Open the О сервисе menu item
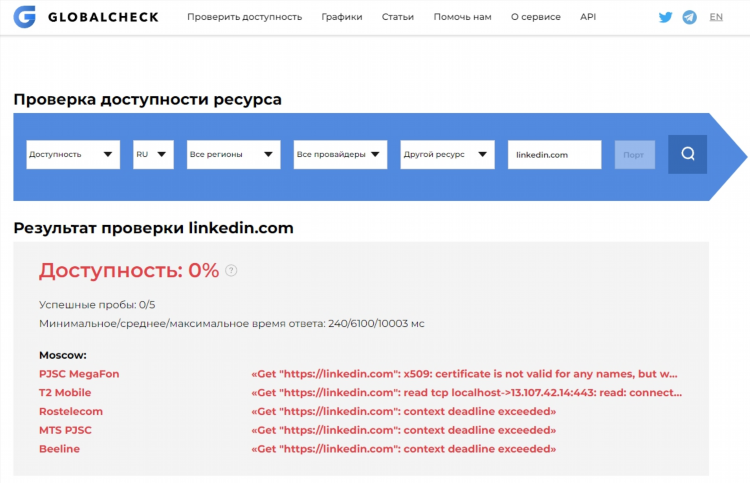This screenshot has height=483, width=750. (536, 17)
